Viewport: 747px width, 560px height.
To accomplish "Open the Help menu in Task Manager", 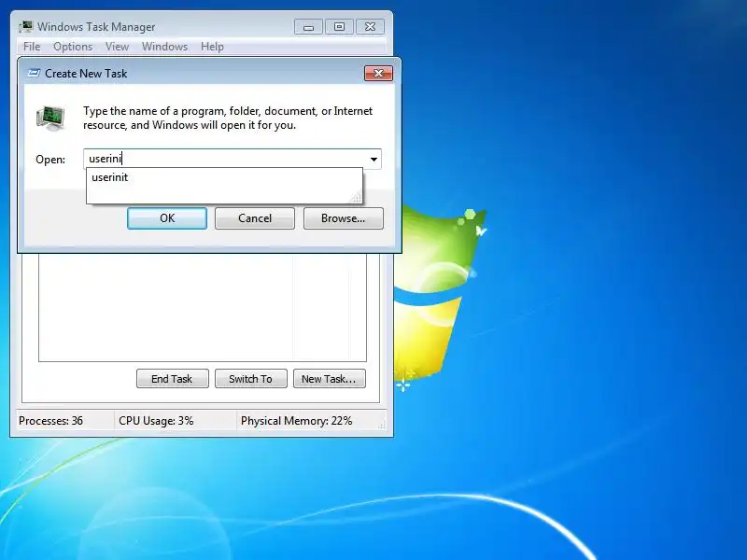I will pyautogui.click(x=212, y=47).
